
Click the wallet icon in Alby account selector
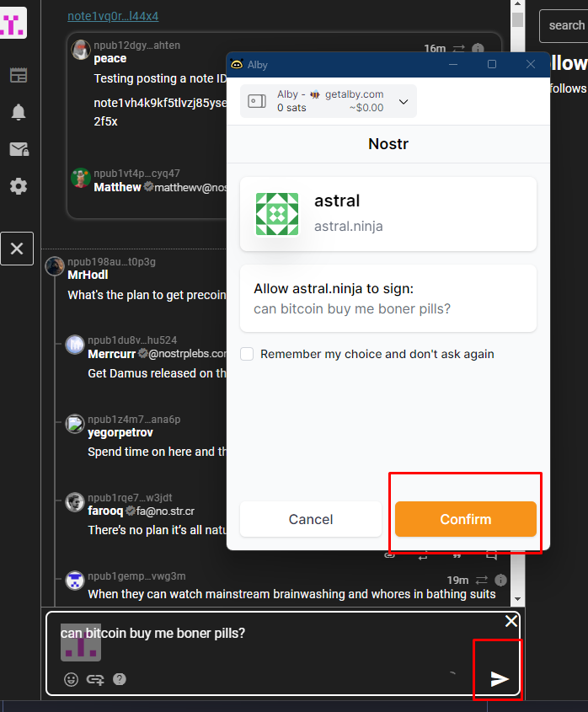pos(257,101)
